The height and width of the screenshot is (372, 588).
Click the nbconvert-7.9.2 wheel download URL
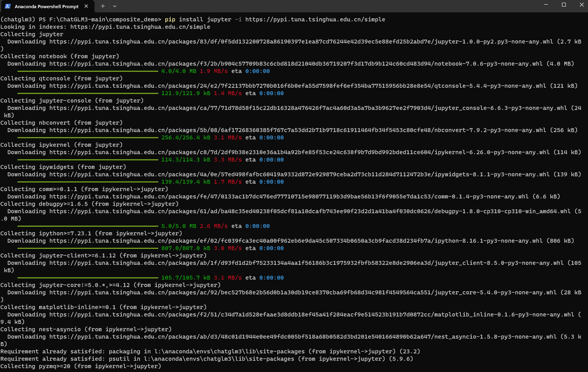(x=298, y=130)
